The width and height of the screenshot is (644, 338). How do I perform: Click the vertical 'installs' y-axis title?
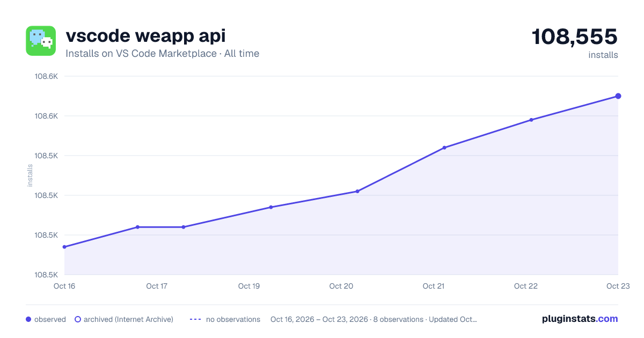[30, 175]
